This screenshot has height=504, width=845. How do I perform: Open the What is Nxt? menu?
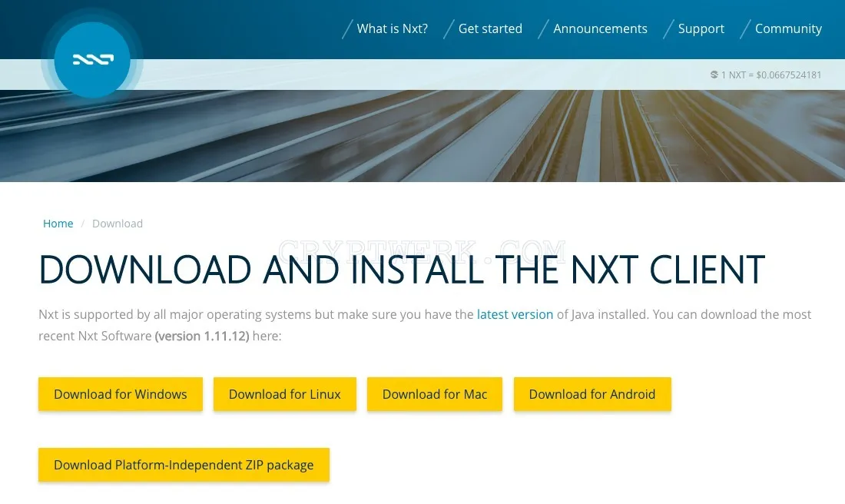click(392, 28)
